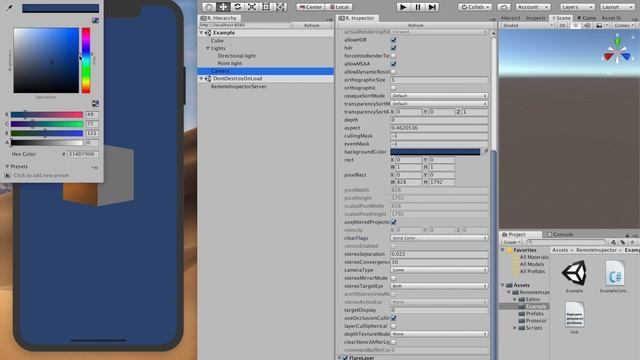Select the Rotate tool
Viewport: 640px width, 360px height.
point(237,7)
